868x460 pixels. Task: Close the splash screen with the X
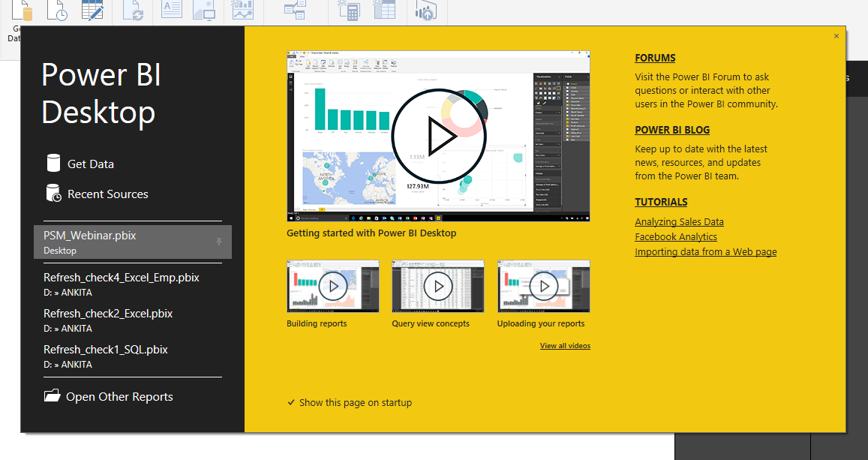click(836, 36)
